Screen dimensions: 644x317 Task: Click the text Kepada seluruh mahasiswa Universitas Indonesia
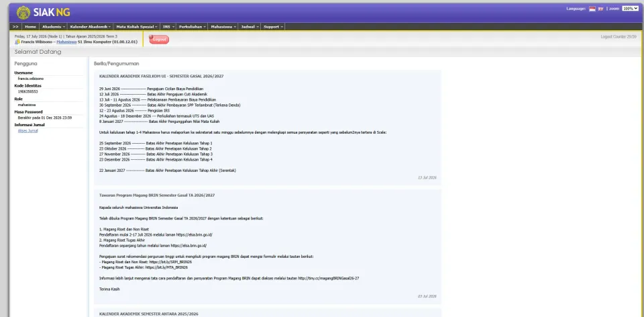pyautogui.click(x=138, y=208)
